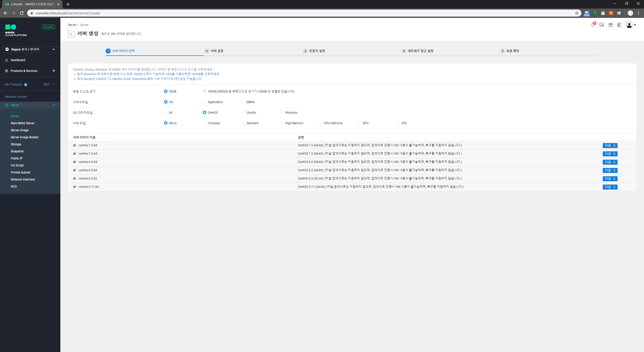Bookmark page with the star icon
644x352 pixels.
coord(577,13)
